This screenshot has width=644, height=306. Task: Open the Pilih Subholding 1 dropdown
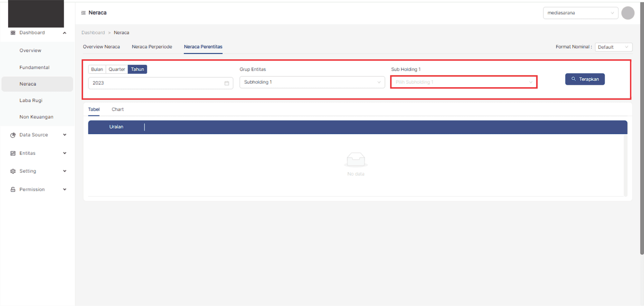click(x=463, y=82)
